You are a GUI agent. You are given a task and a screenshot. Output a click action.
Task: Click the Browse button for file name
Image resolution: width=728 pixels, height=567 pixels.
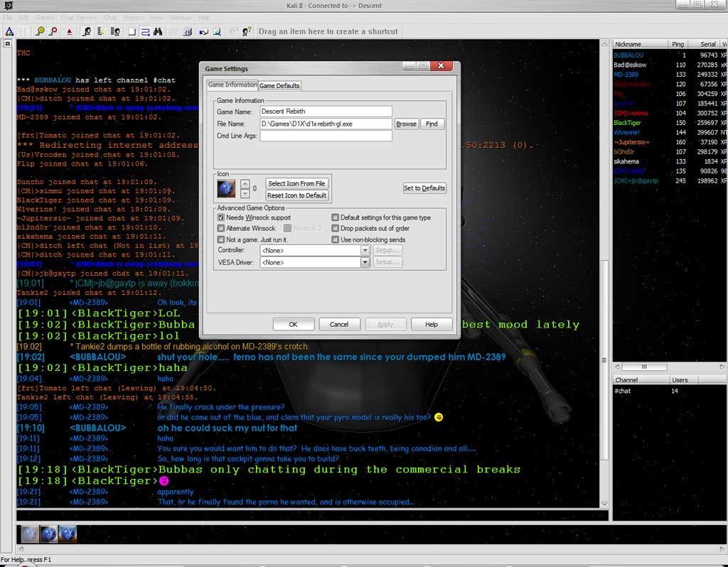coord(407,124)
